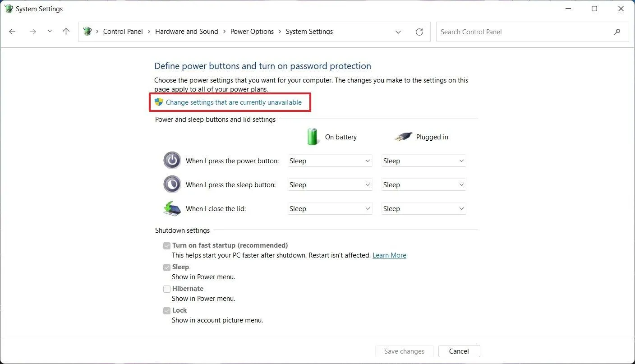Image resolution: width=635 pixels, height=364 pixels.
Task: Click the green battery icon
Action: 313,137
